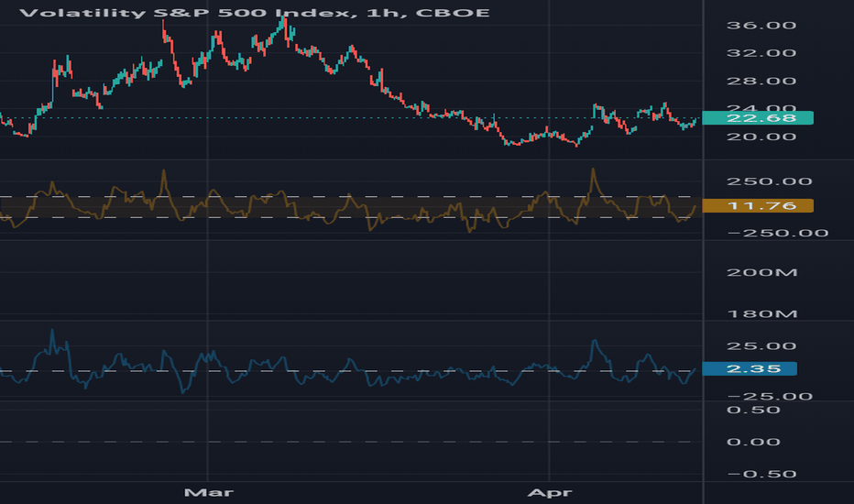Click the −25.00 oscillator scale label
The height and width of the screenshot is (504, 854).
pos(769,396)
